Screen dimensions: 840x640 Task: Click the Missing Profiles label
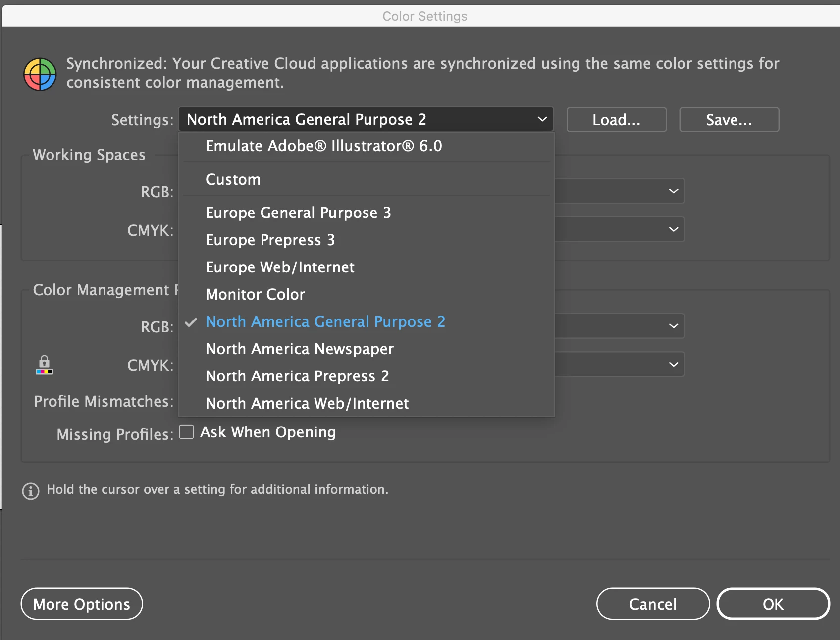(x=115, y=434)
